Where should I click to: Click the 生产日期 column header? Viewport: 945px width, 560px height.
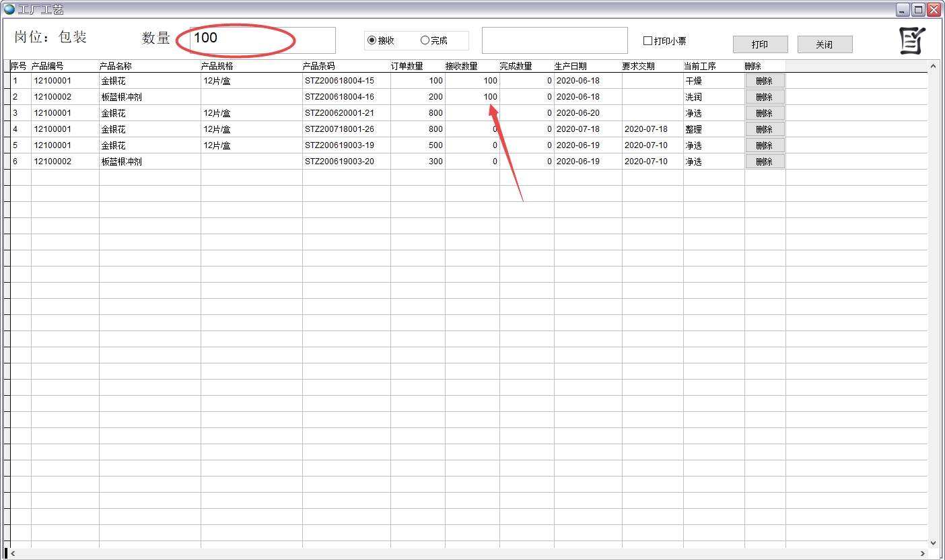571,66
